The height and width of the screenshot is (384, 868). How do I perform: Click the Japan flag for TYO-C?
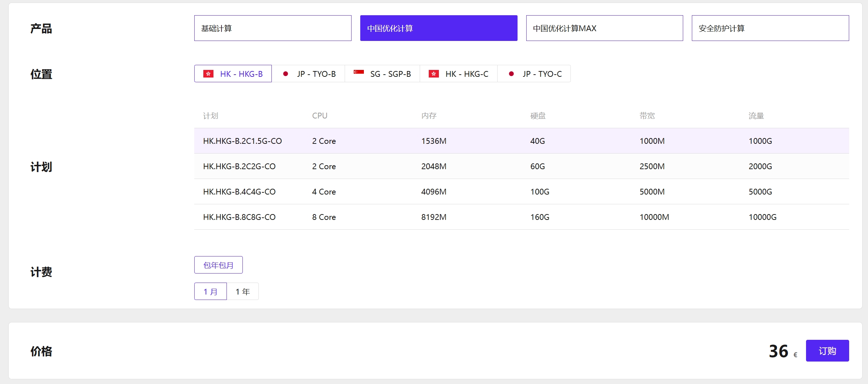[x=511, y=74]
